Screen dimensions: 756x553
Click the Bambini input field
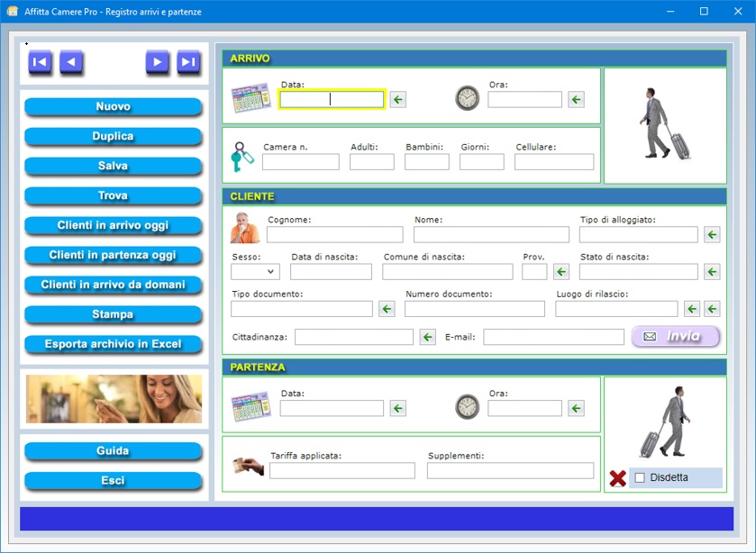click(x=427, y=162)
